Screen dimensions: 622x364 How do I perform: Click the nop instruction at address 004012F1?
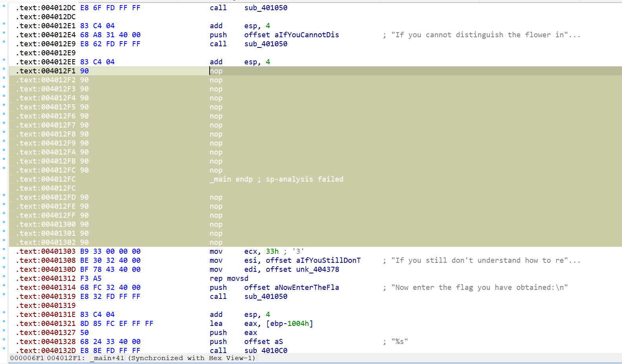[x=216, y=71]
